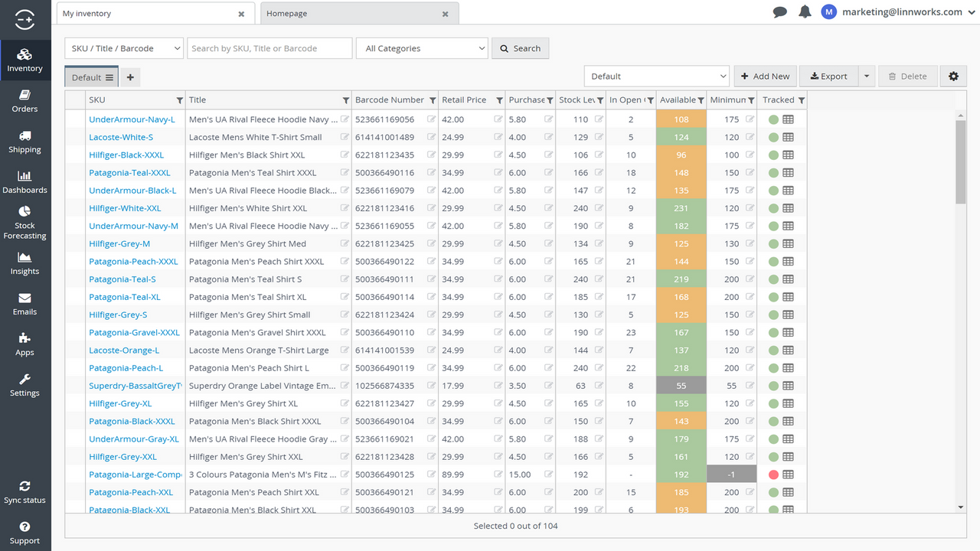Open the Default location dropdown
This screenshot has height=551, width=980.
657,77
